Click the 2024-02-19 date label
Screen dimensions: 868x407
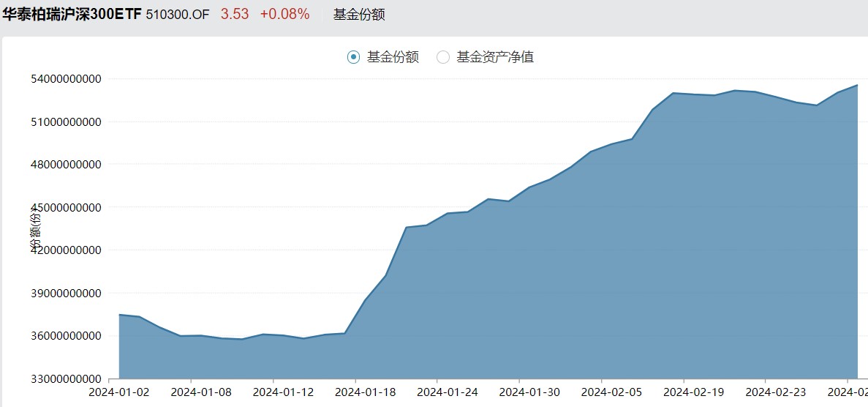pos(694,392)
